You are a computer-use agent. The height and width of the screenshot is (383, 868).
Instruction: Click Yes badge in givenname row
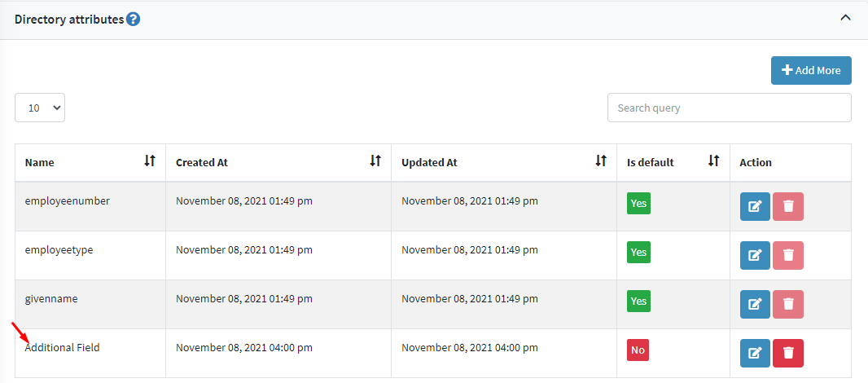coord(638,302)
